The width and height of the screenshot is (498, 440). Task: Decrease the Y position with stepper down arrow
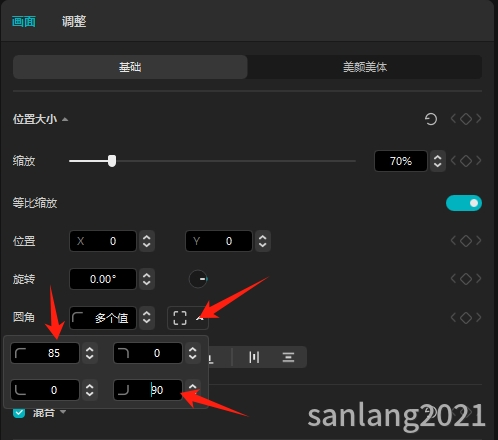point(263,245)
